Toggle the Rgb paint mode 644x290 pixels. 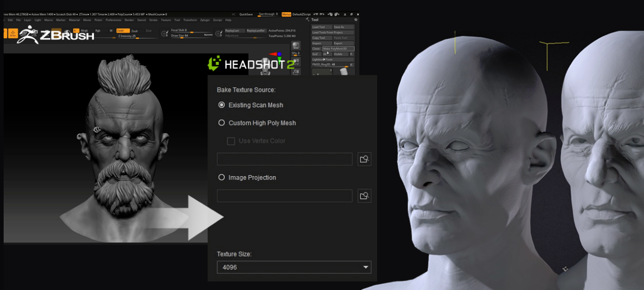[x=98, y=31]
